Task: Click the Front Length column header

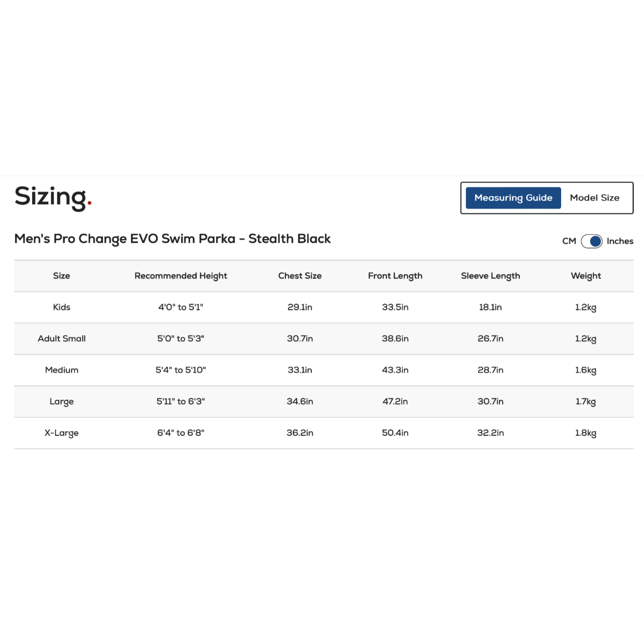Action: point(395,276)
